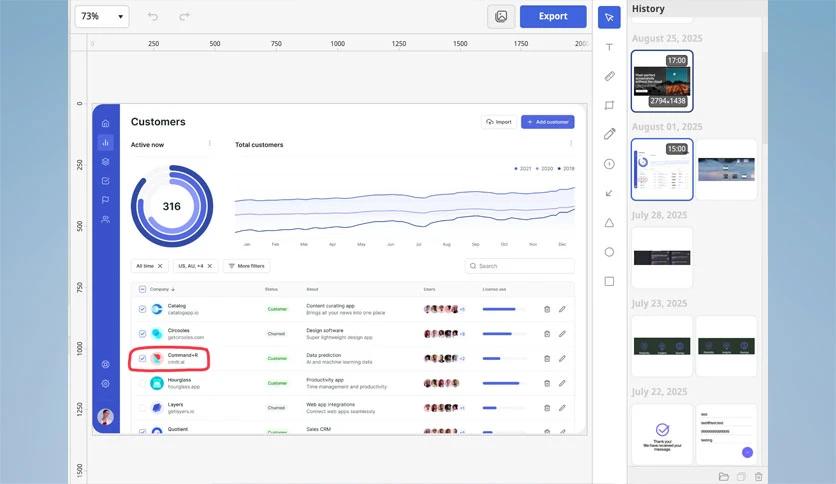Remove the All time filter chip
This screenshot has width=836, height=484.
point(160,266)
